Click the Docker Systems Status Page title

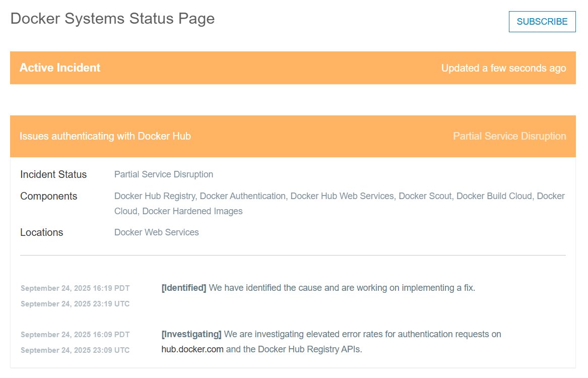(x=112, y=18)
